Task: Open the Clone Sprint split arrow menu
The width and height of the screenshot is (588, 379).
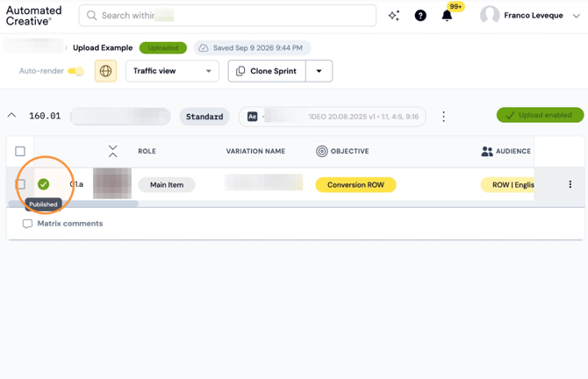Action: pyautogui.click(x=319, y=71)
